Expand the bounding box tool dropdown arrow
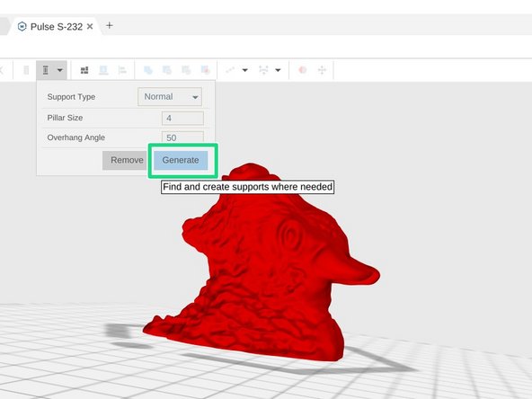 tap(278, 70)
